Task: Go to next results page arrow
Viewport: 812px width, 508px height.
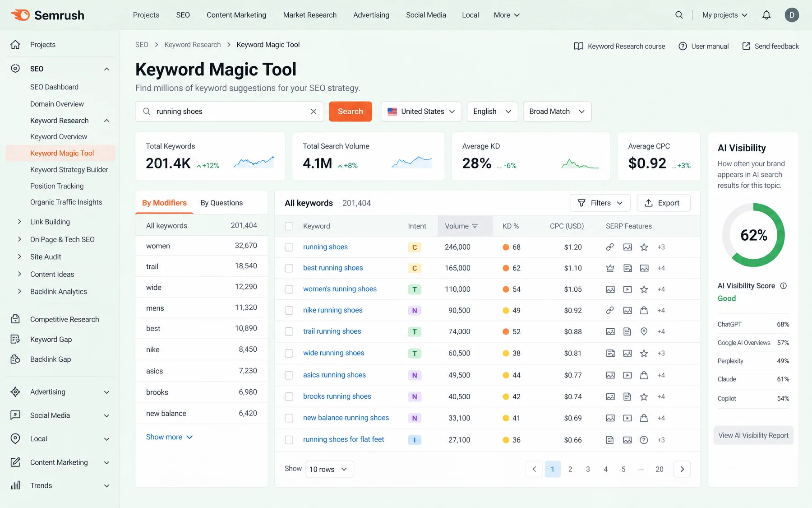Action: click(682, 469)
